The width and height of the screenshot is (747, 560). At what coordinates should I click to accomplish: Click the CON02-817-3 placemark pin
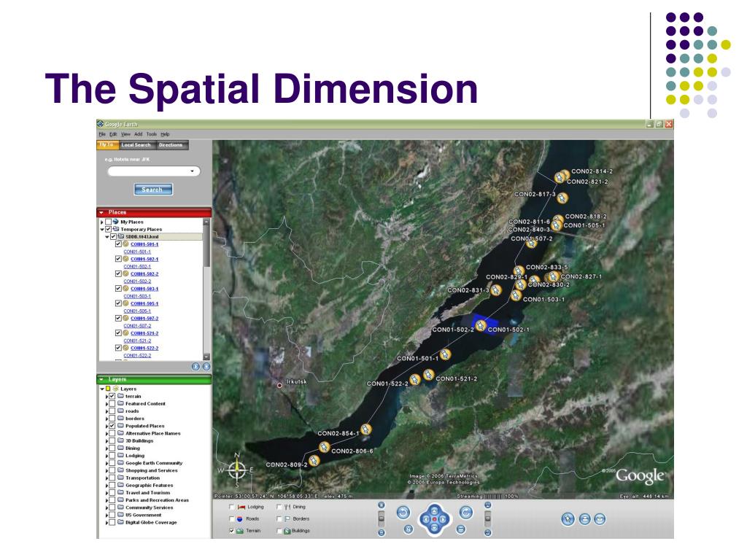(x=562, y=198)
